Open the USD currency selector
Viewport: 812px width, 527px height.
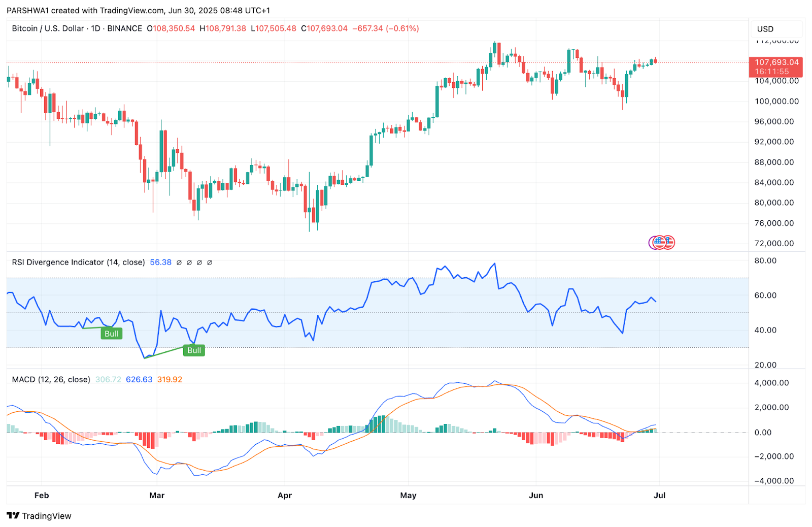point(765,29)
